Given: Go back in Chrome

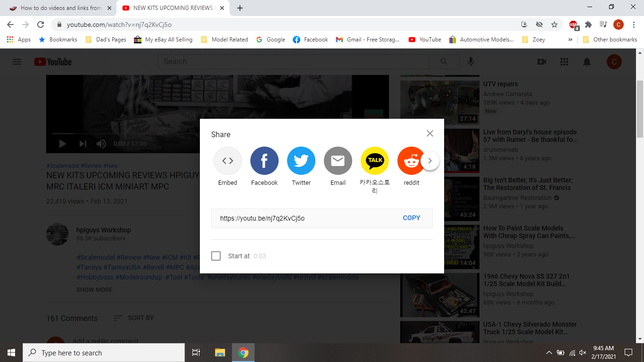Looking at the screenshot, I should (10, 25).
